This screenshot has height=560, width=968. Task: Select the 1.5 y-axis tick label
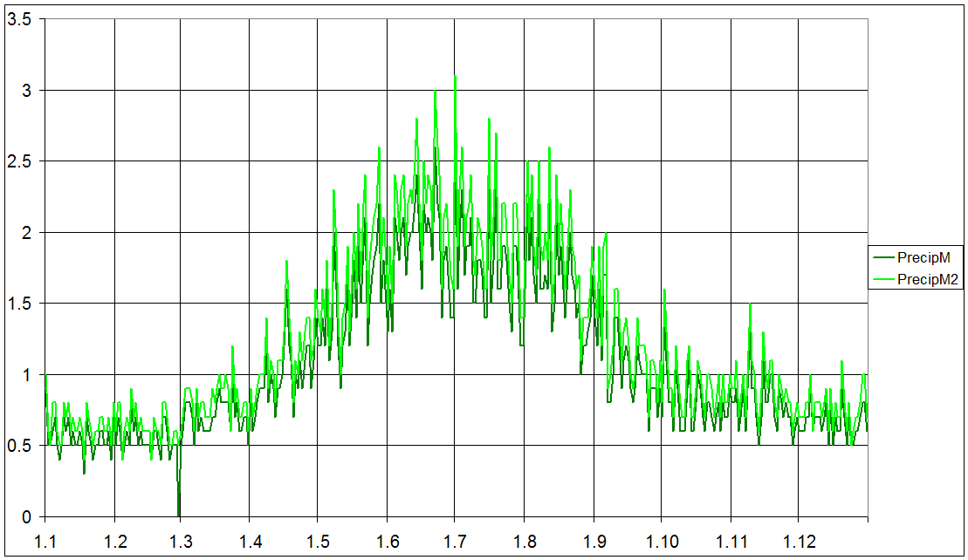tap(19, 304)
